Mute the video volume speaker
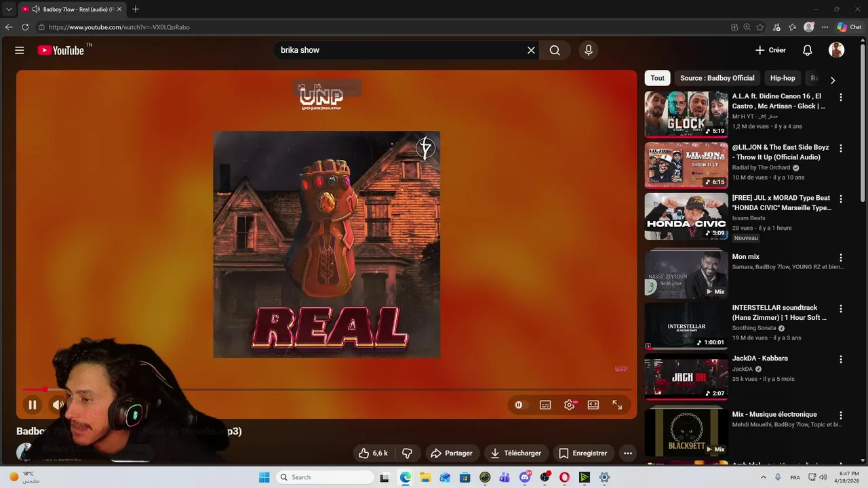Screen dimensions: 868x488 click(58, 405)
